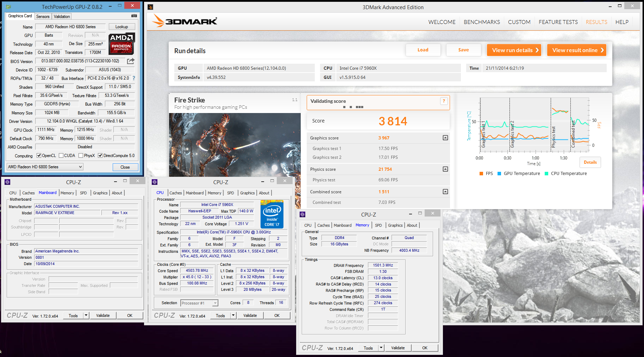Click the Lookup button in GPU-Z
644x357 pixels.
[121, 27]
